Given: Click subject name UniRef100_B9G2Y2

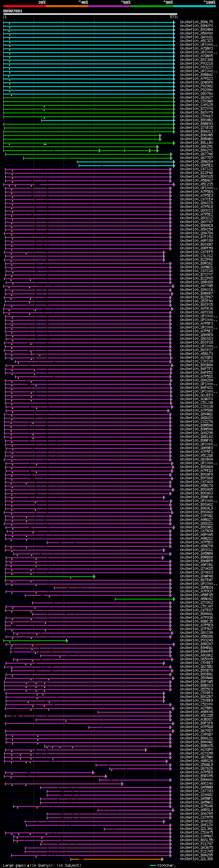Looking at the screenshot, I should pyautogui.click(x=196, y=150).
